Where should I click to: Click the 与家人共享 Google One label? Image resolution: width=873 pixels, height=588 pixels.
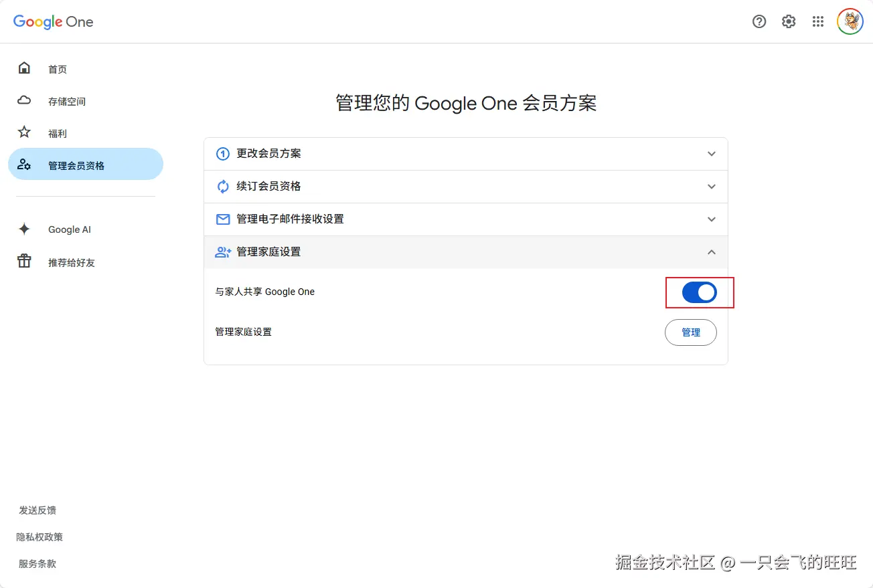click(264, 292)
